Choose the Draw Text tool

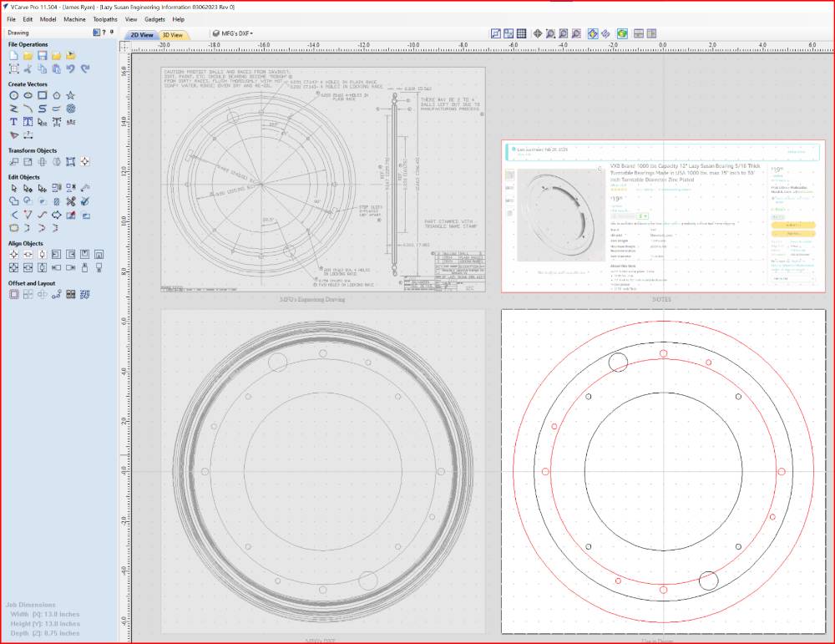[x=14, y=122]
